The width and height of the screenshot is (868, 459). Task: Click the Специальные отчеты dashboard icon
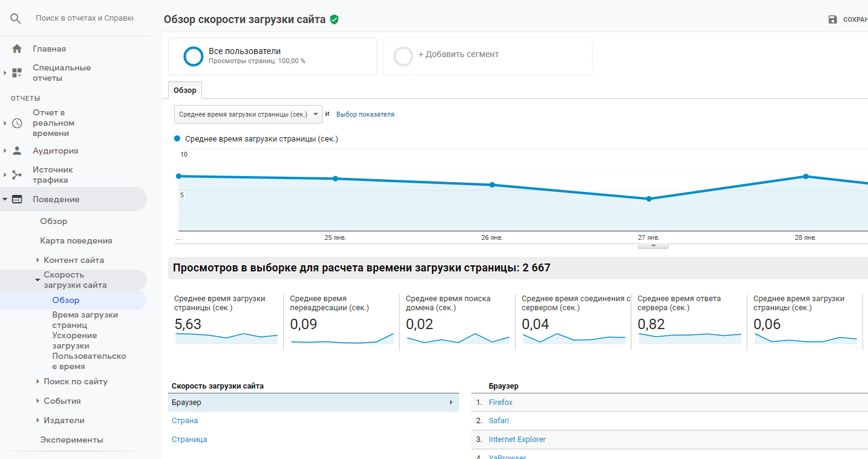[17, 73]
